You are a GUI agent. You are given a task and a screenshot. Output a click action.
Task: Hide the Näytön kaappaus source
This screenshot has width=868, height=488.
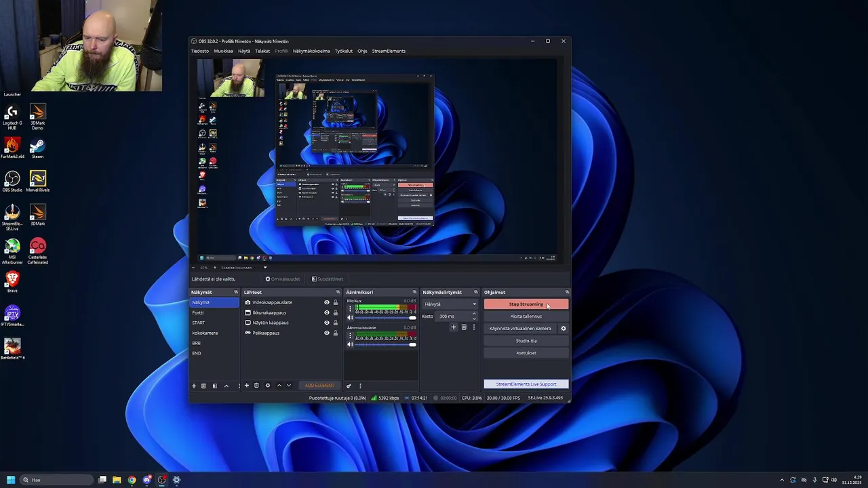[326, 323]
